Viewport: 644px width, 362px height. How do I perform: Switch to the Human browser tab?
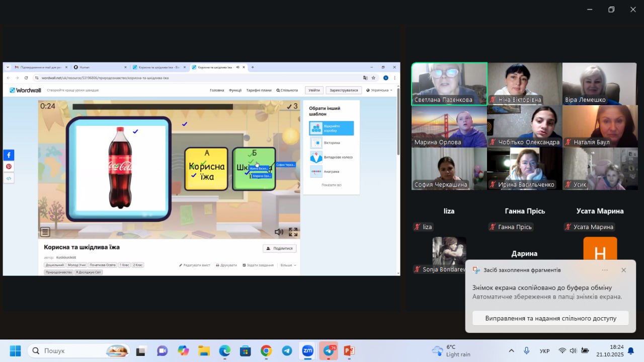pyautogui.click(x=100, y=67)
